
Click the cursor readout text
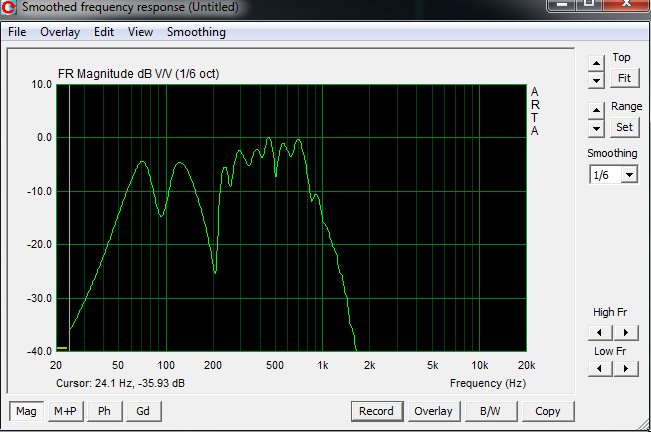pos(120,383)
